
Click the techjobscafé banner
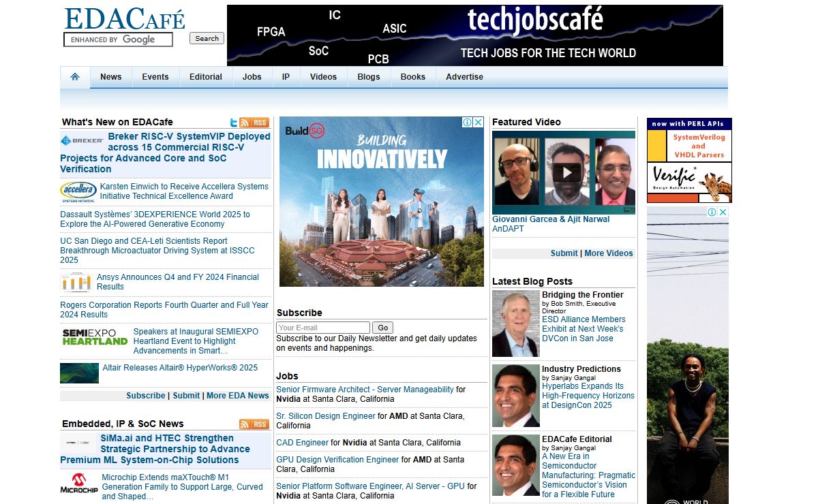[x=475, y=35]
